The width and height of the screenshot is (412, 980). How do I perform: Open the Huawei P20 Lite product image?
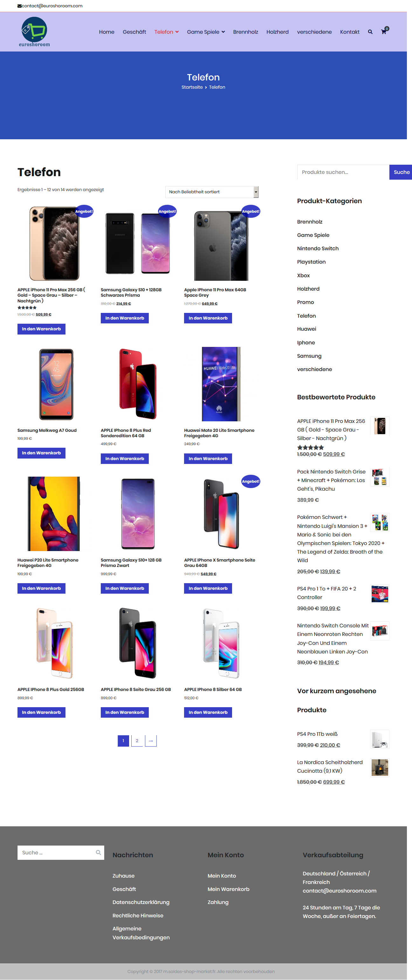54,514
